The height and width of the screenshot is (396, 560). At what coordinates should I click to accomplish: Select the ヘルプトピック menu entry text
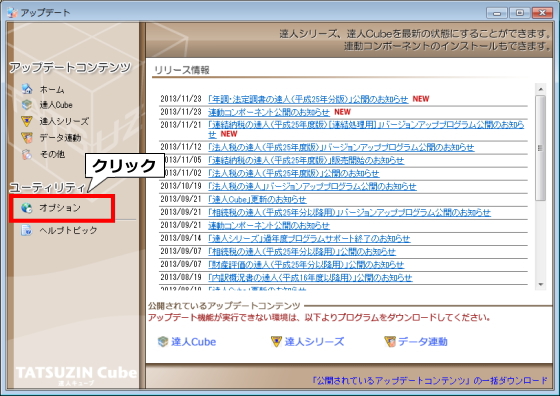click(68, 230)
